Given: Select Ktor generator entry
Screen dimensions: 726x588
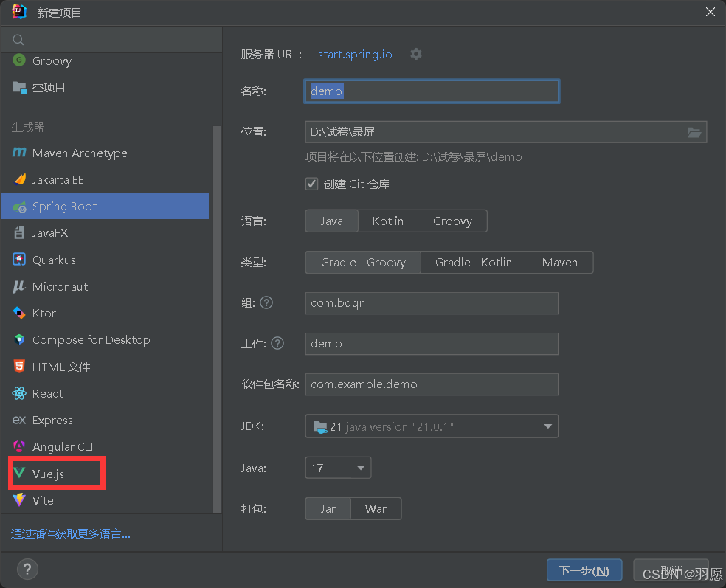Looking at the screenshot, I should coord(105,313).
